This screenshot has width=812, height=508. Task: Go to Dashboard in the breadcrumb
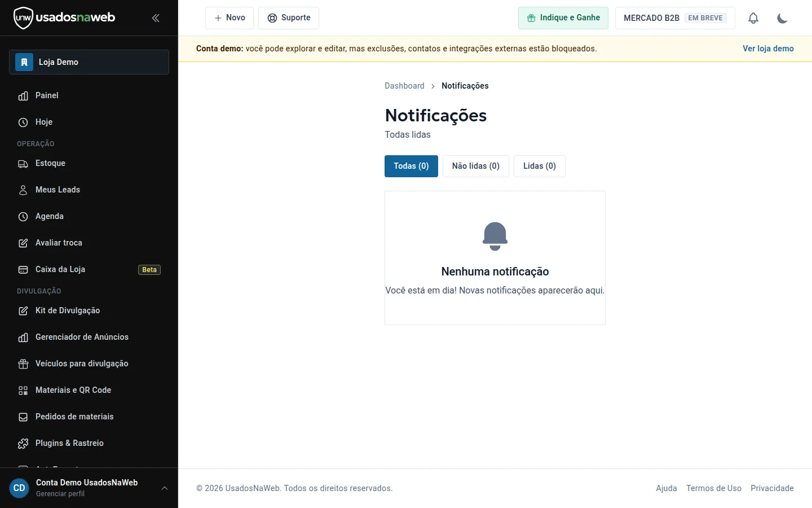click(404, 86)
